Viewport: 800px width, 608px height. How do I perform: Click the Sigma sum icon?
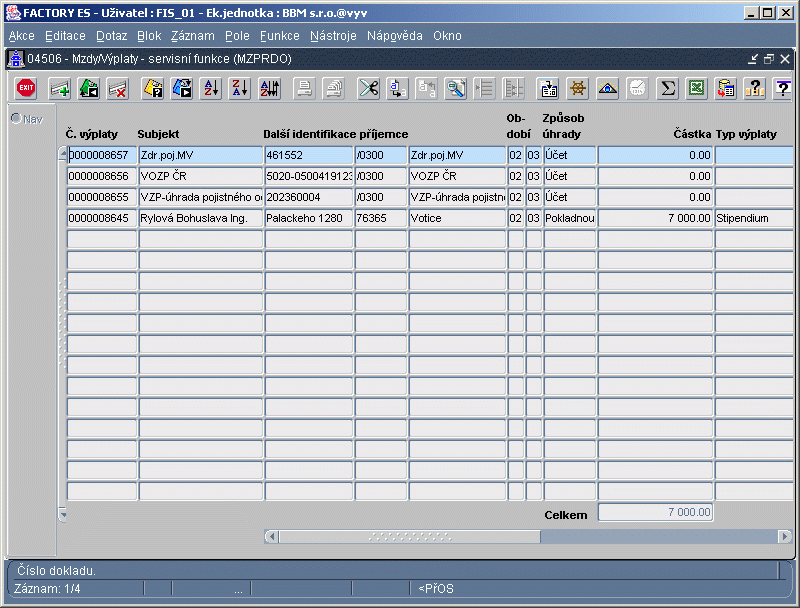[667, 88]
